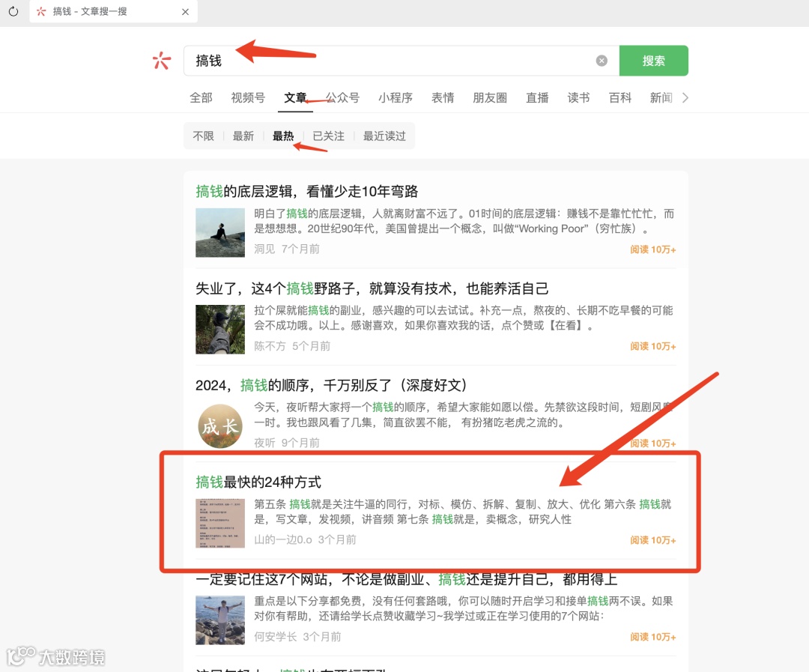
Task: Switch to the 表情 category tab
Action: 443,97
